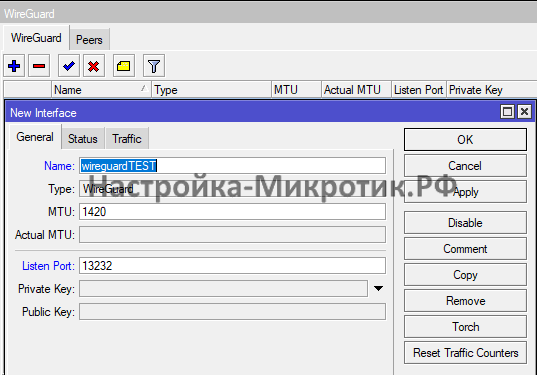537x375 pixels.
Task: Switch to the Peers tab
Action: 89,40
